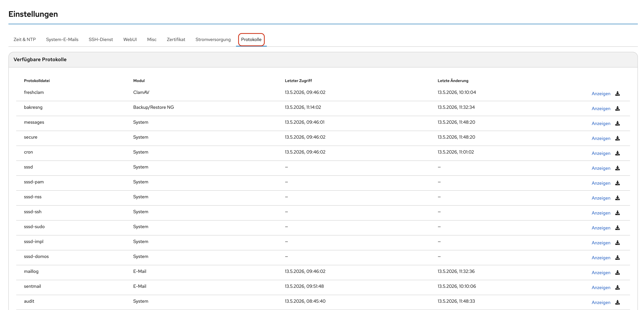View the messages log with Anzeigen
The image size is (644, 310).
click(x=601, y=123)
